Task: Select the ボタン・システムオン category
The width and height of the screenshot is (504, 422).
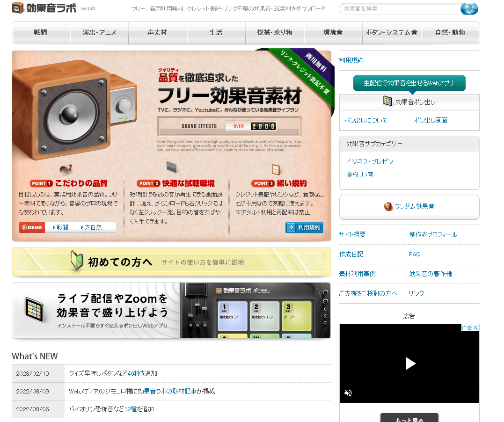Action: pos(391,33)
